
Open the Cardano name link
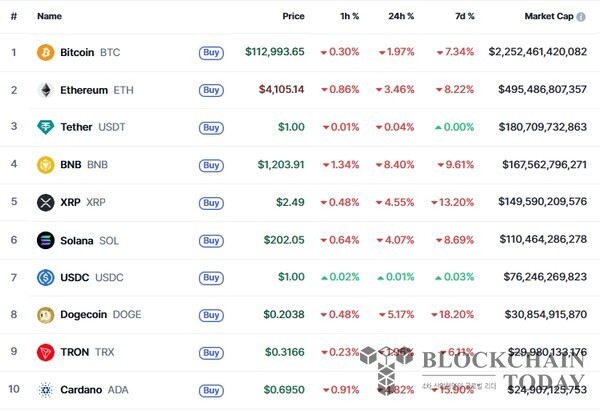(81, 389)
